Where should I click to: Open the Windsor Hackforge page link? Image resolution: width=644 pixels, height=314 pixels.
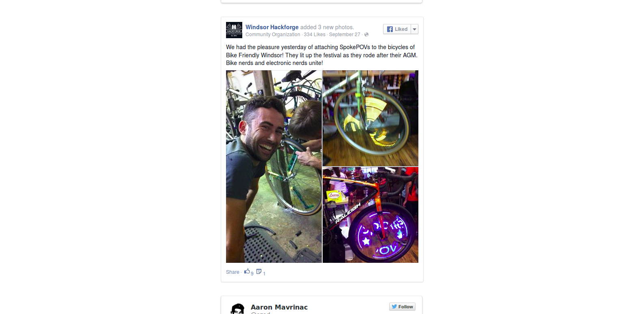272,27
